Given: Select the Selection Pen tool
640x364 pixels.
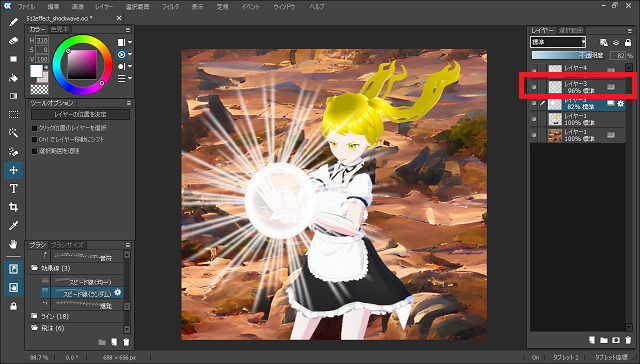Looking at the screenshot, I should coord(13,152).
